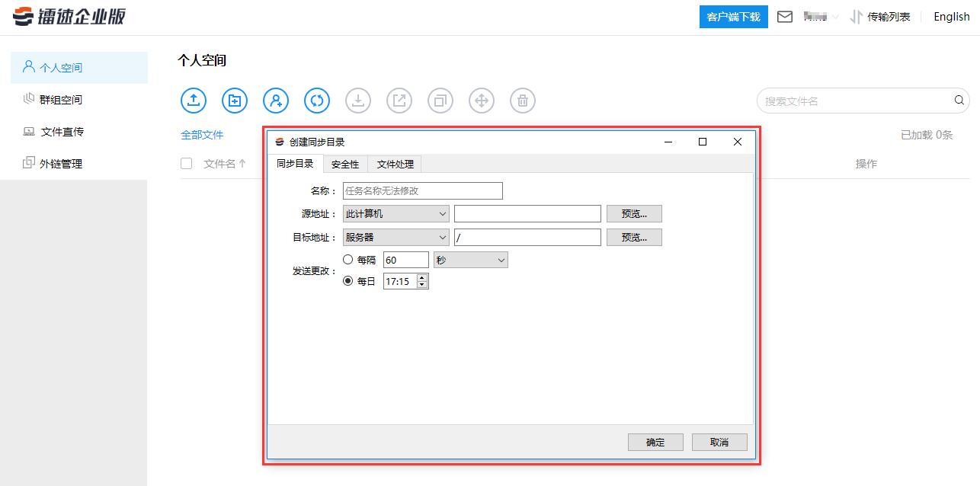Click the upload file icon
The width and height of the screenshot is (980, 486).
click(x=193, y=100)
